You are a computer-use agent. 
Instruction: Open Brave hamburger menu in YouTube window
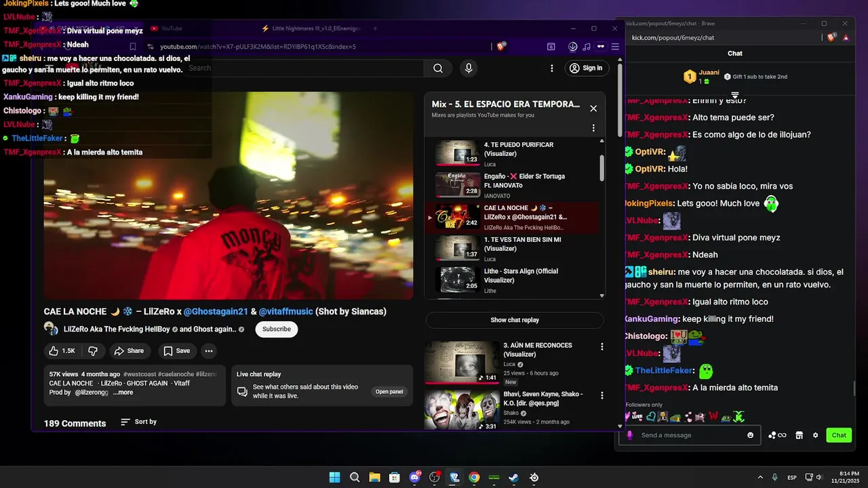(615, 47)
